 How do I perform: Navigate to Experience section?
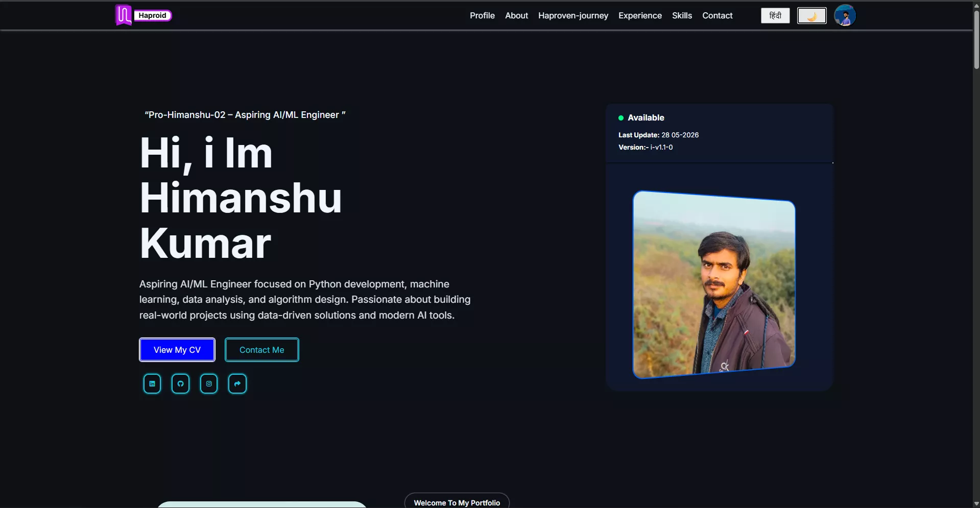(640, 16)
